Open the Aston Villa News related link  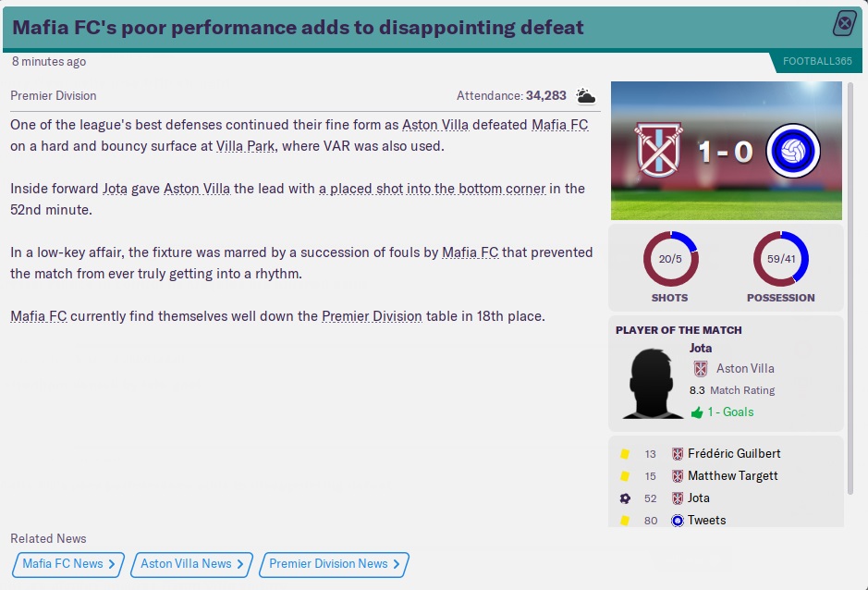click(191, 564)
